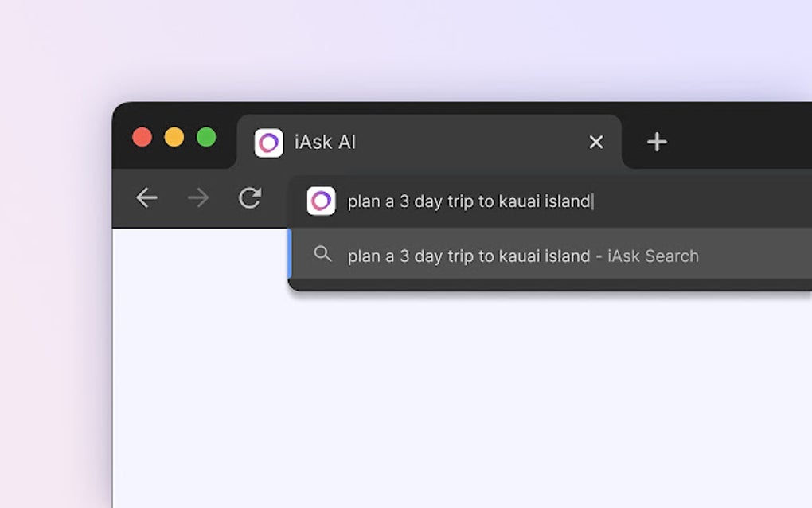Open a new browser tab with the plus icon

[656, 142]
